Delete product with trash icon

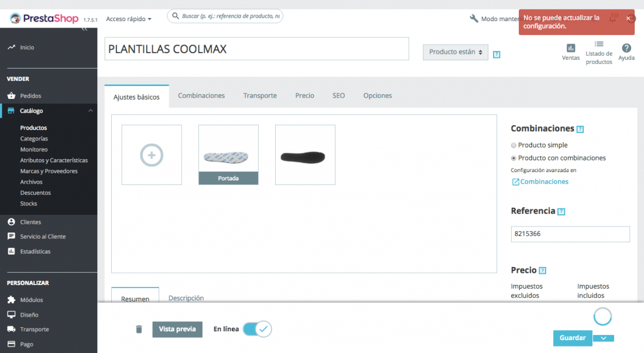139,329
